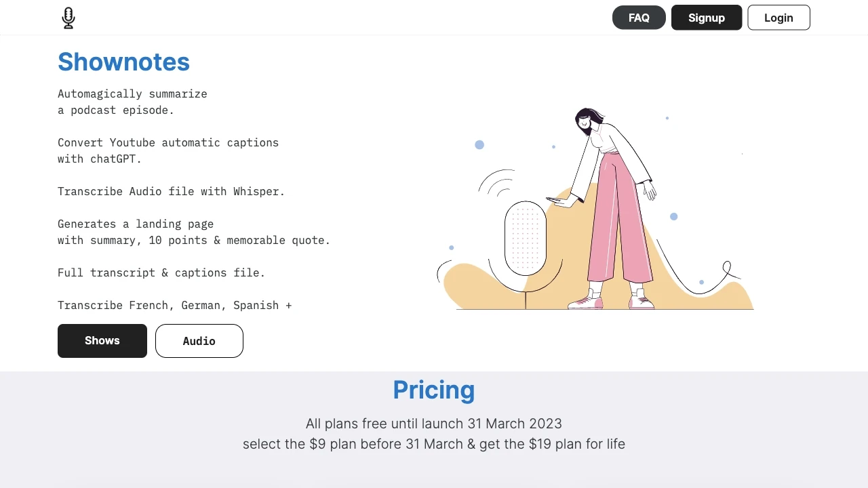Click the microphone logo icon
The height and width of the screenshot is (488, 868).
(68, 18)
